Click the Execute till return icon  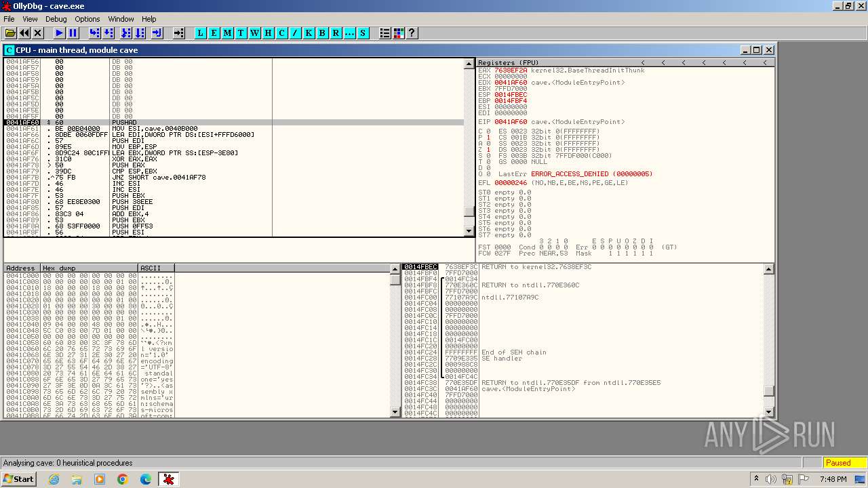pyautogui.click(x=157, y=33)
